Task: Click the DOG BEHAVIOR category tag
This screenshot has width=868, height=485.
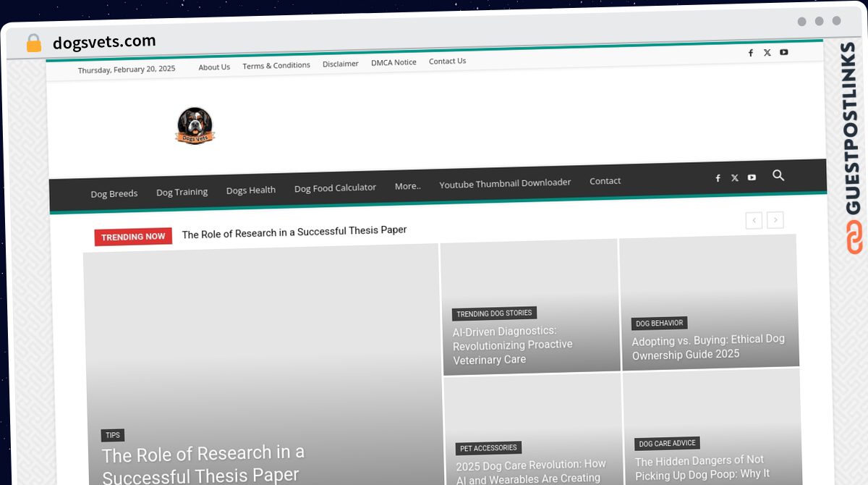Action: [x=659, y=323]
